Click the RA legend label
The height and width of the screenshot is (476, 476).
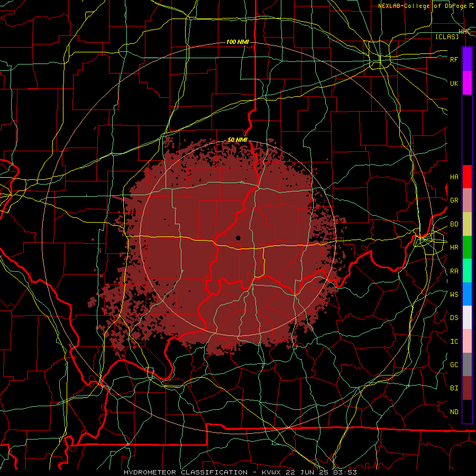pos(454,271)
